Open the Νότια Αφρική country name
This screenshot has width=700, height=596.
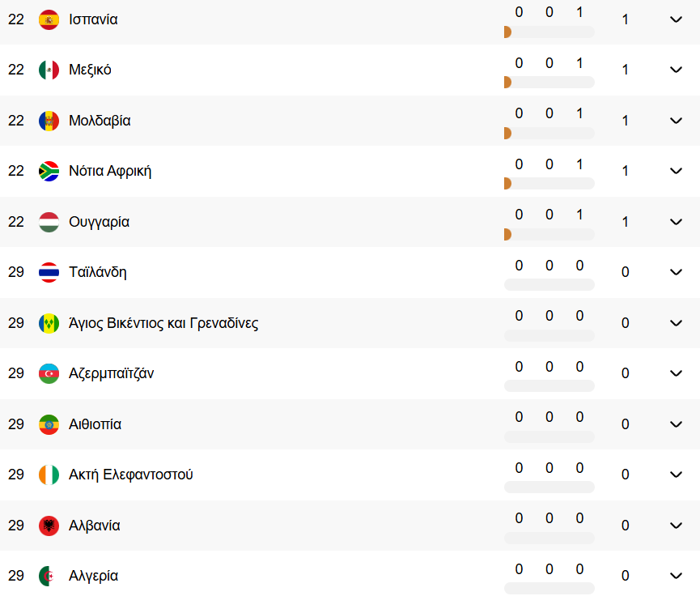pyautogui.click(x=110, y=171)
